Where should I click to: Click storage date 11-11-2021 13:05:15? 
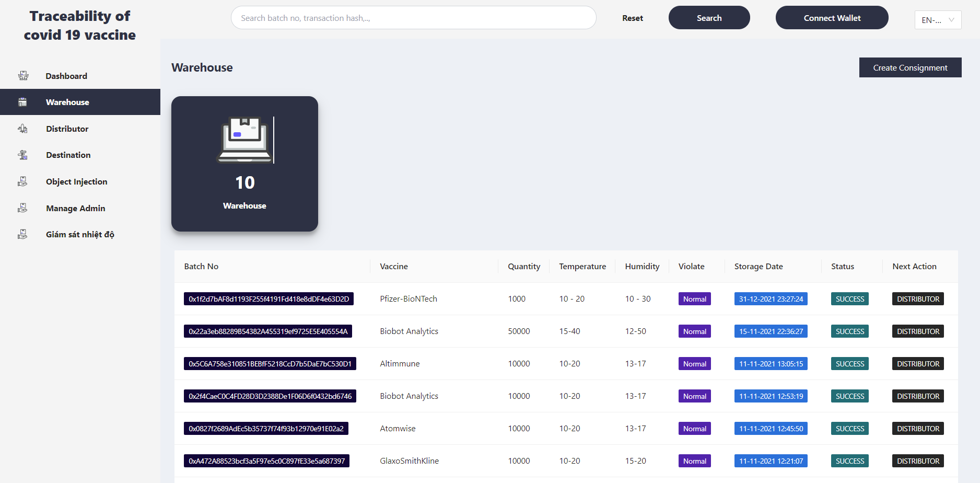pyautogui.click(x=771, y=364)
